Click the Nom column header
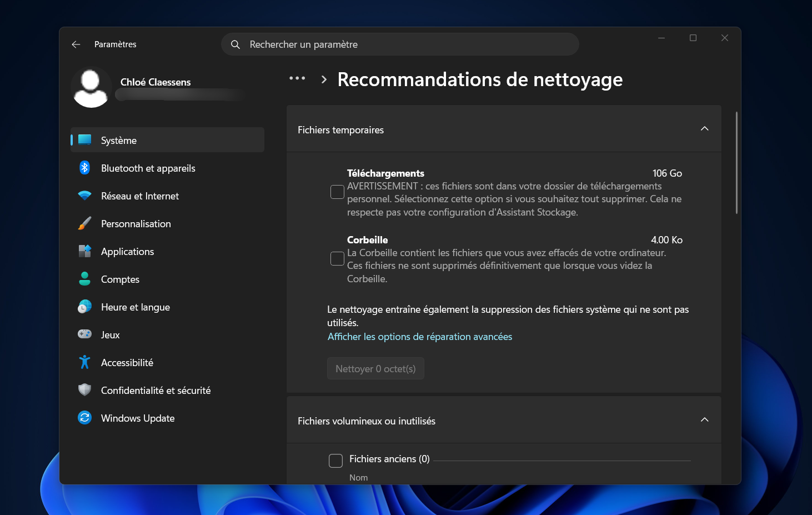The width and height of the screenshot is (812, 515). tap(359, 478)
